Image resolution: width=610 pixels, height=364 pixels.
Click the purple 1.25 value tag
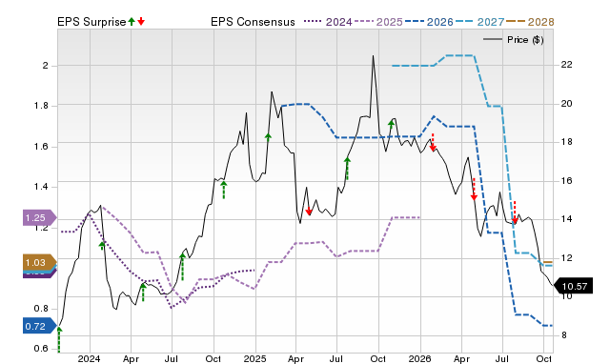pos(39,218)
